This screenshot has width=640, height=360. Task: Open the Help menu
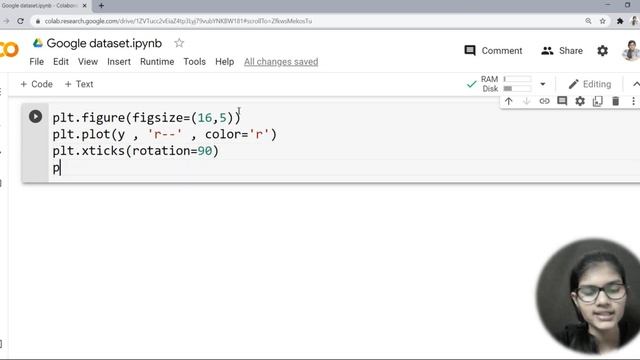click(224, 62)
